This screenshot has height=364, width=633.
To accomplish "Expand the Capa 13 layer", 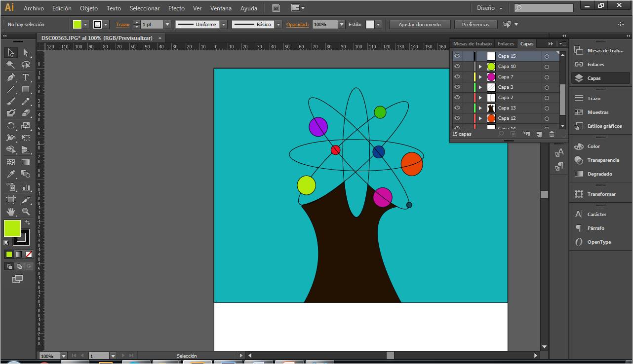I will [480, 108].
